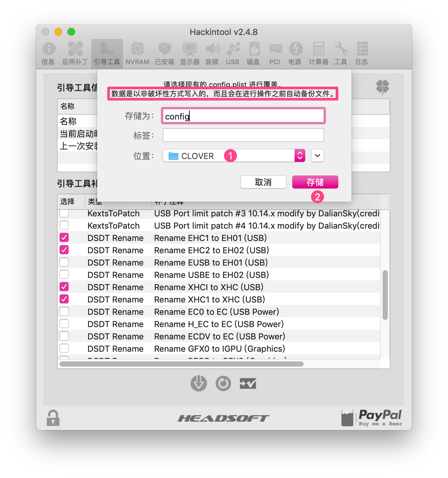448x478 pixels.
Task: Switch to the Audio (音频) section
Action: (212, 53)
